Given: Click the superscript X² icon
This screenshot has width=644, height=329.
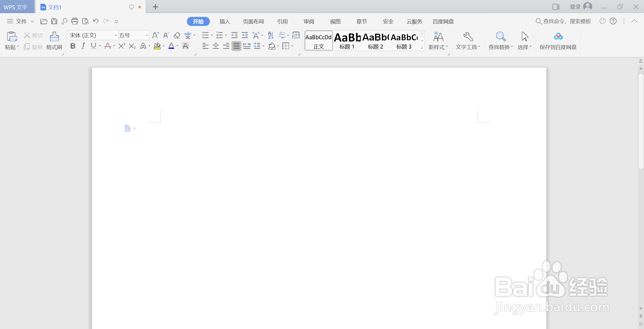Looking at the screenshot, I should (x=122, y=46).
